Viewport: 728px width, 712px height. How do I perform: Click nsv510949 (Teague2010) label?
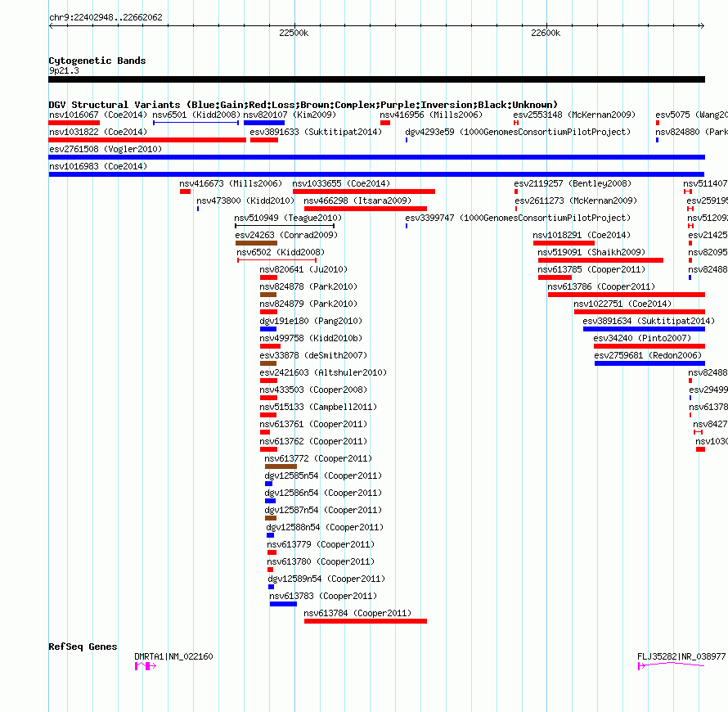[288, 218]
